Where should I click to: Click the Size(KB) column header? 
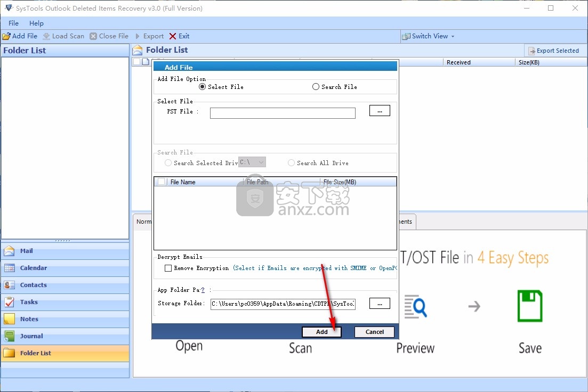[x=551, y=62]
